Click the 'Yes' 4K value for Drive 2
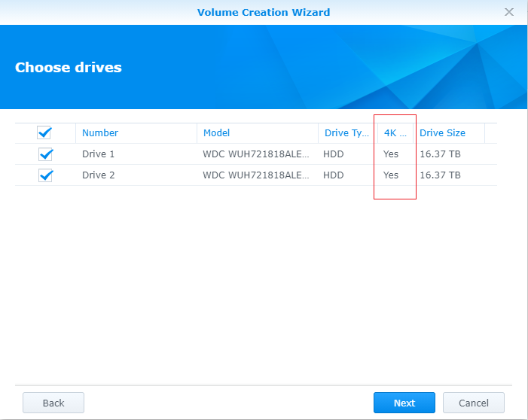Viewport: 528px width, 420px height. point(391,175)
